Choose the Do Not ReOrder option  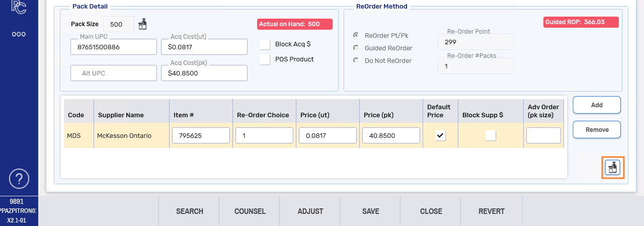(x=356, y=61)
